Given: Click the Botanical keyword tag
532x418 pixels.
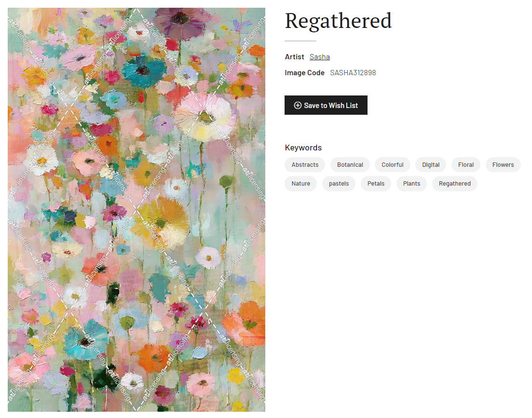Looking at the screenshot, I should [350, 165].
